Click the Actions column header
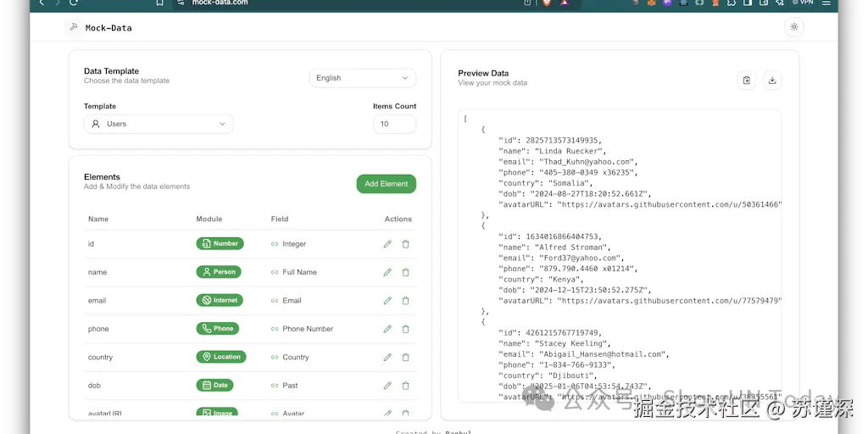868x434 pixels. [x=398, y=220]
